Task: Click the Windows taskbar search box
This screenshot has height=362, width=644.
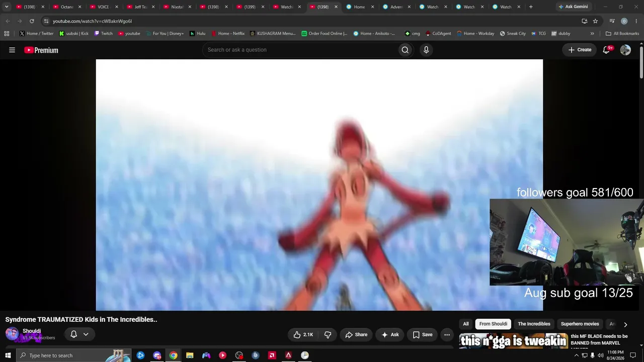Action: click(73, 355)
